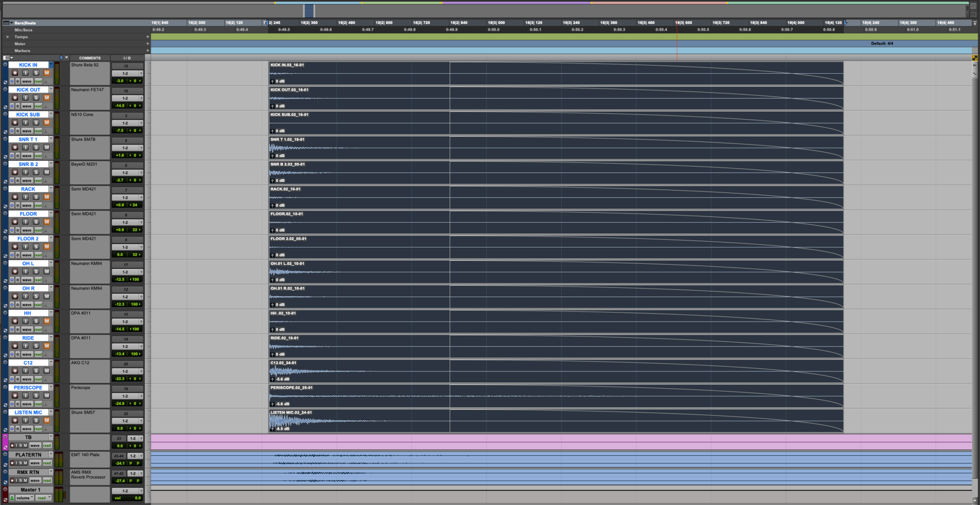Click the wave view button on OH L
This screenshot has height=505, width=980.
click(x=27, y=280)
